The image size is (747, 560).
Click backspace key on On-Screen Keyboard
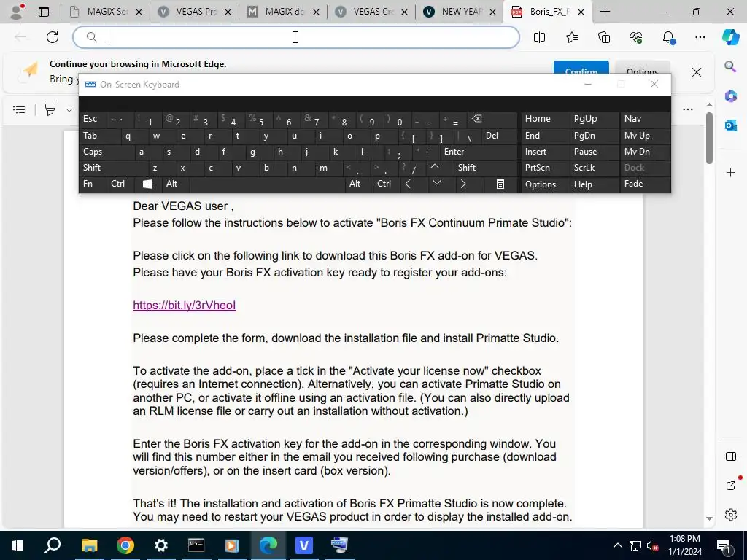(491, 119)
